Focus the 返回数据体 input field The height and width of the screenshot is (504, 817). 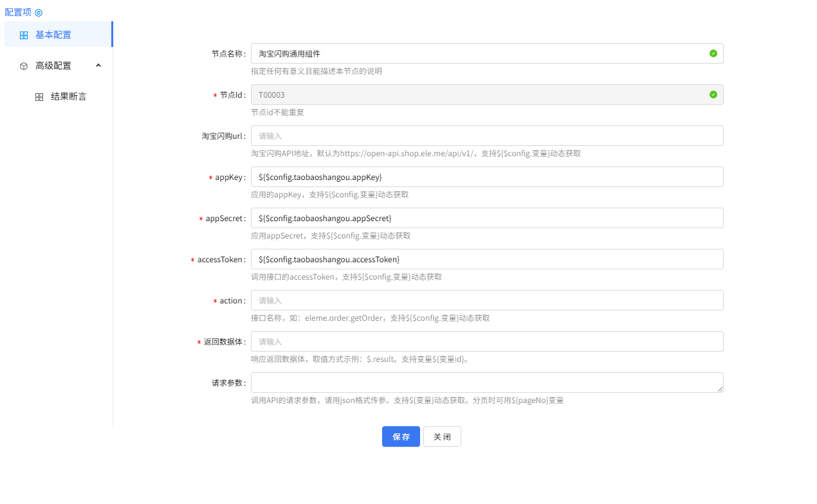pos(487,341)
